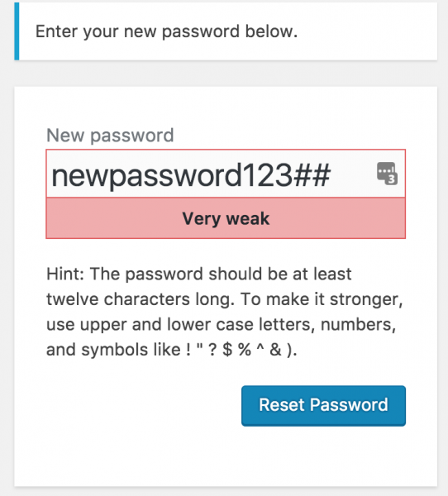Open the password manager icon in field
Image resolution: width=448 pixels, height=496 pixels.
pos(387,174)
